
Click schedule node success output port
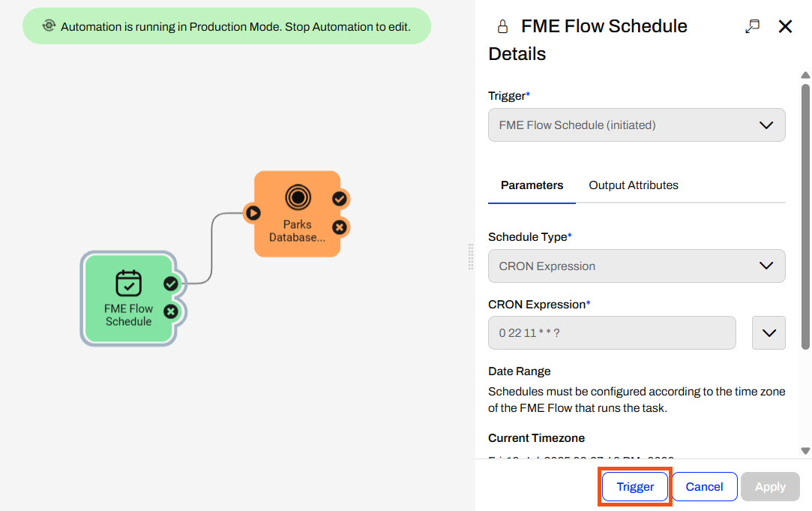[171, 284]
